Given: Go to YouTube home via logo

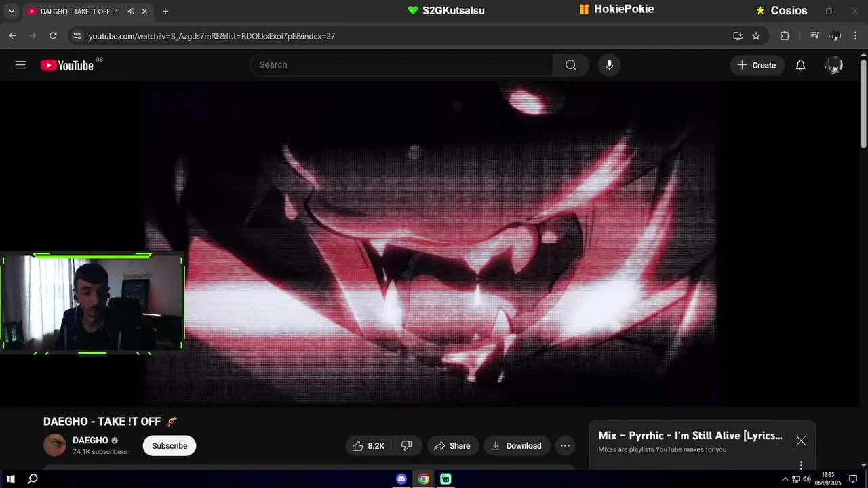Looking at the screenshot, I should (67, 65).
